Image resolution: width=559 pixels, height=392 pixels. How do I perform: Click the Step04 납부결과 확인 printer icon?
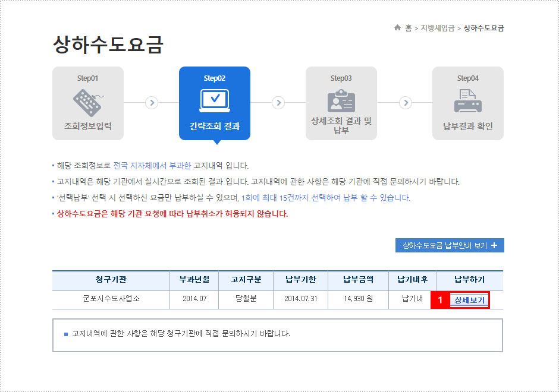pyautogui.click(x=469, y=101)
